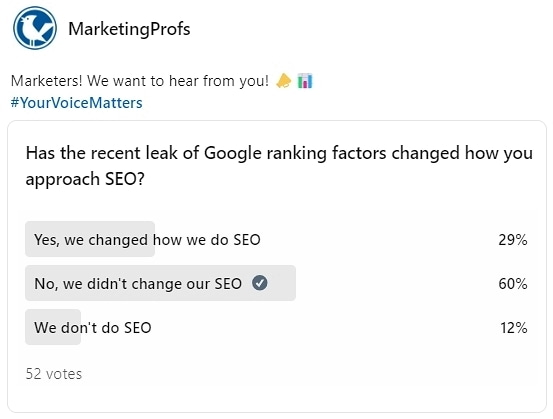This screenshot has height=419, width=553.
Task: Click the 'Marketers! We want to hear from you!' text
Action: (x=140, y=81)
